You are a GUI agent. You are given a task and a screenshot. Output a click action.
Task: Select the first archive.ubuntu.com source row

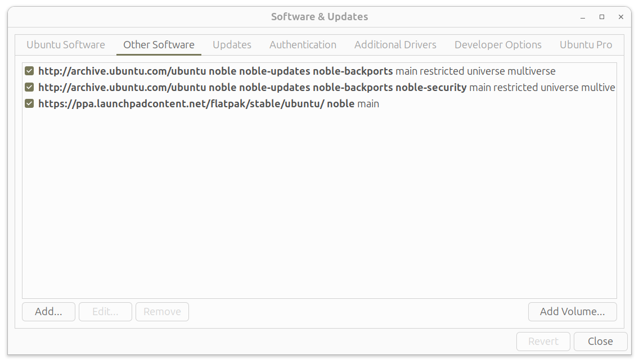pyautogui.click(x=281, y=71)
